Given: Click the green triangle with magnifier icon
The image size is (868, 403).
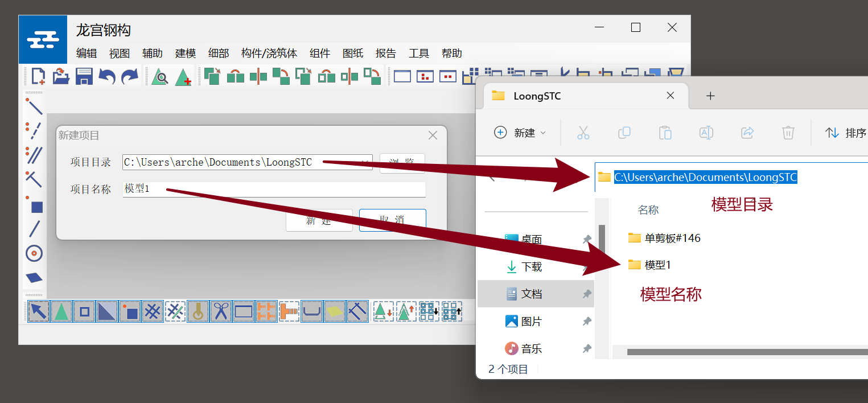Looking at the screenshot, I should point(160,76).
